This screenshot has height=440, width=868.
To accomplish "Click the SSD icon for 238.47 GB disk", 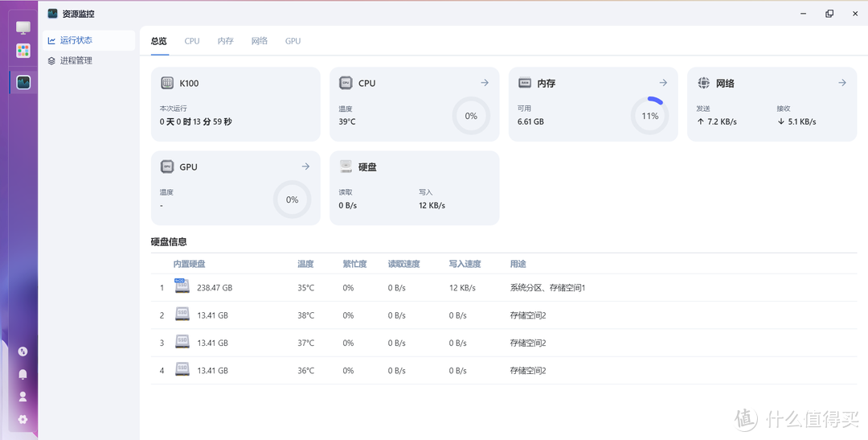I will tap(182, 286).
